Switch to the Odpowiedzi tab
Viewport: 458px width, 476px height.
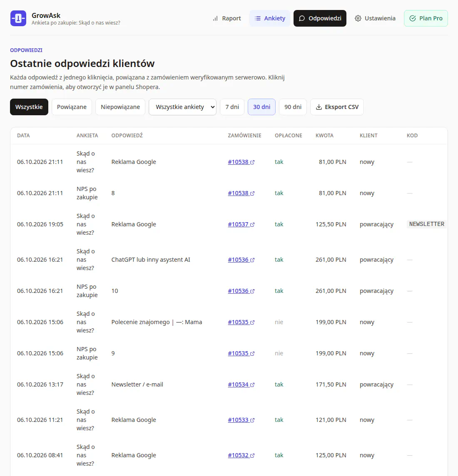pyautogui.click(x=320, y=18)
